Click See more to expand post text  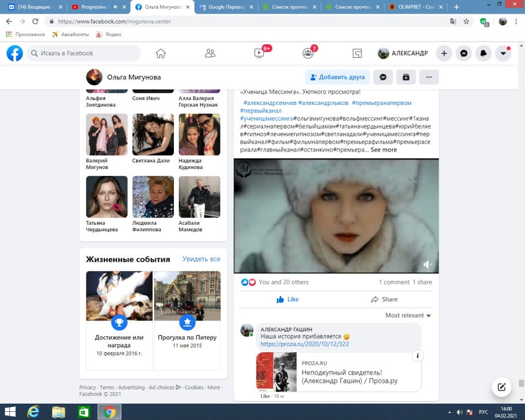click(384, 150)
